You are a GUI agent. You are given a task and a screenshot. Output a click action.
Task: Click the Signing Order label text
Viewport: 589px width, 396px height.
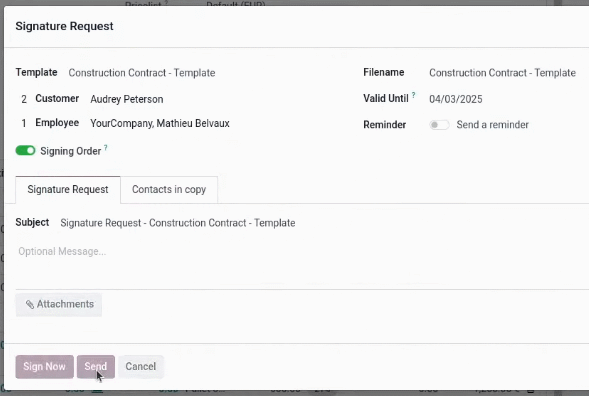[71, 151]
